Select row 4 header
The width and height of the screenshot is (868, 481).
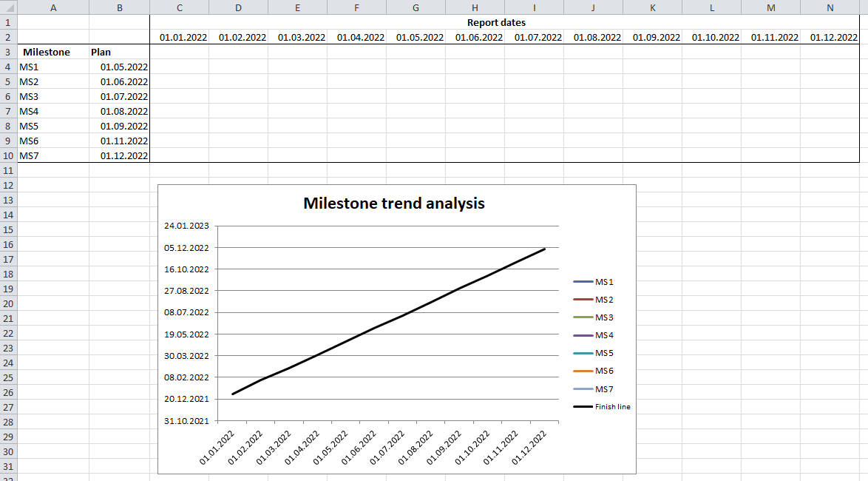click(x=8, y=67)
